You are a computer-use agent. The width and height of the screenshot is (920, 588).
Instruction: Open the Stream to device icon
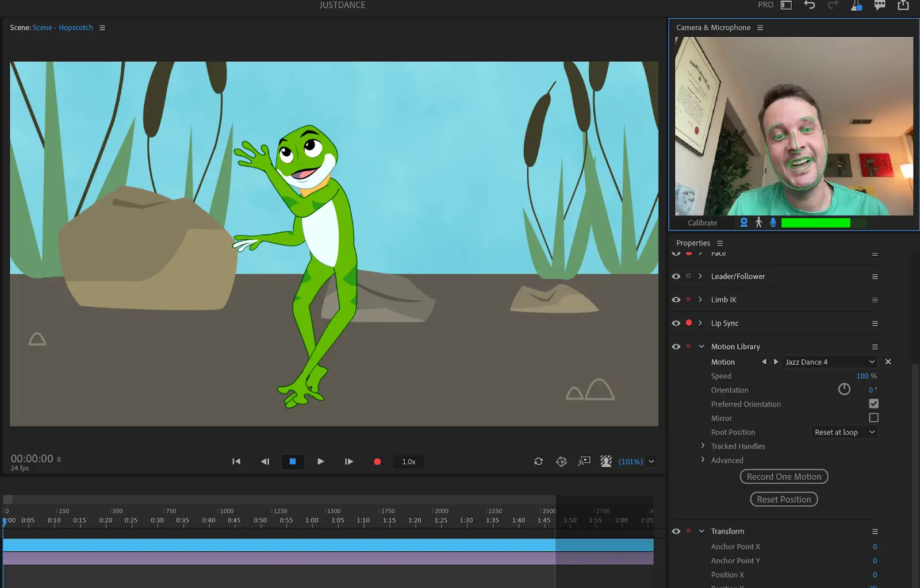(x=584, y=461)
